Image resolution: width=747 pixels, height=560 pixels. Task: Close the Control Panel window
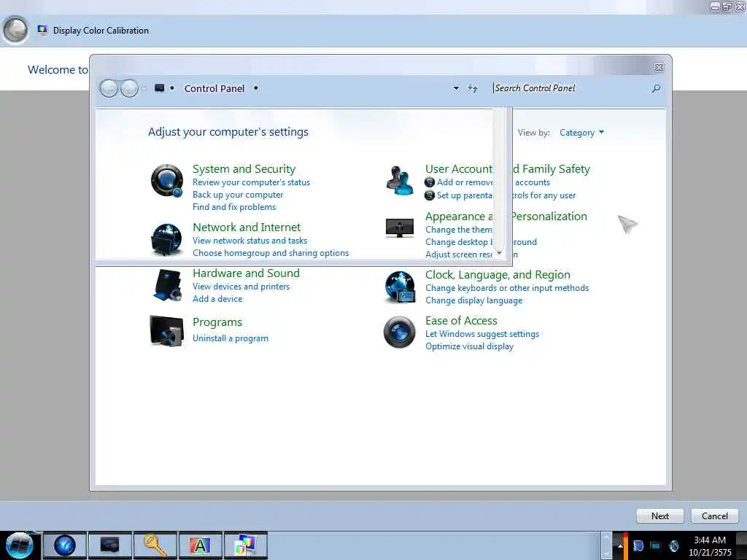[659, 68]
